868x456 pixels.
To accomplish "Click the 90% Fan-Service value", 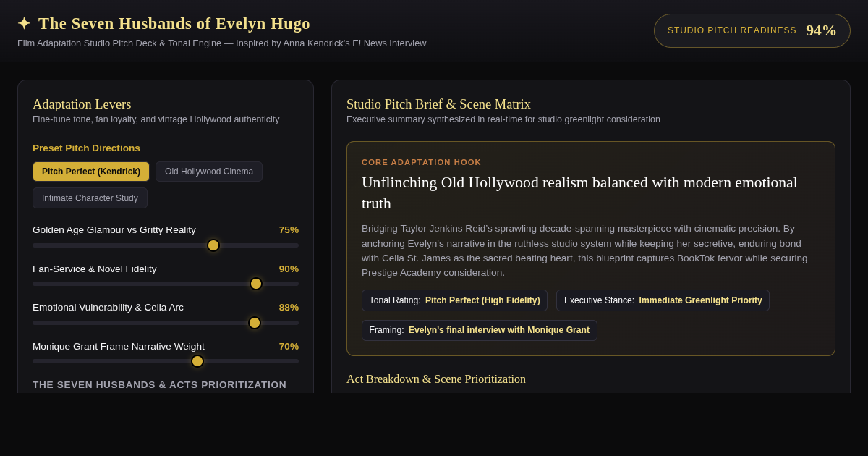I will 289,269.
